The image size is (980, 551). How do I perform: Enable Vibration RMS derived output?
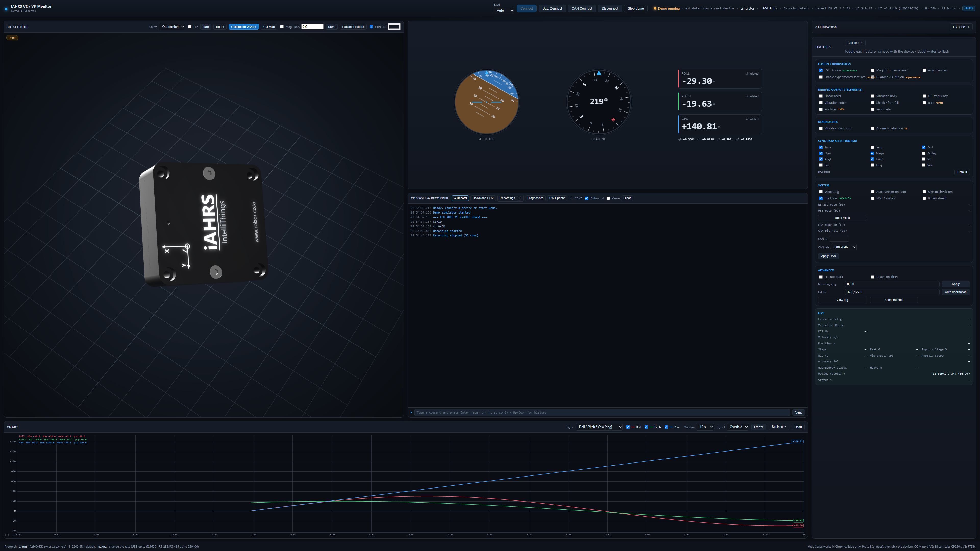coord(873,96)
